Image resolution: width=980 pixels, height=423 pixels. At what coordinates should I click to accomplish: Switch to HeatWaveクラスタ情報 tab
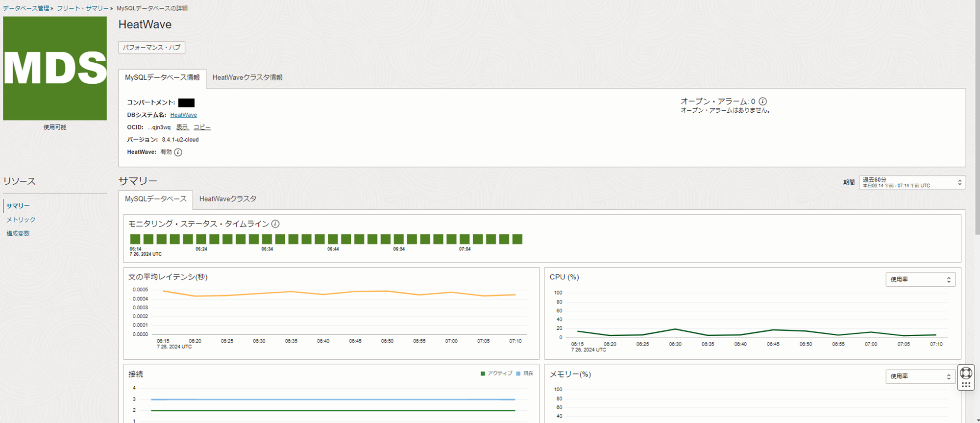coord(247,77)
